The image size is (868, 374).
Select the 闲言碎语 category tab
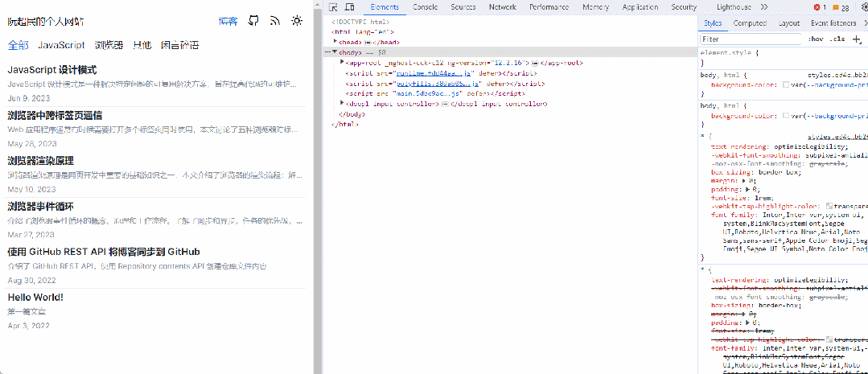(x=179, y=45)
